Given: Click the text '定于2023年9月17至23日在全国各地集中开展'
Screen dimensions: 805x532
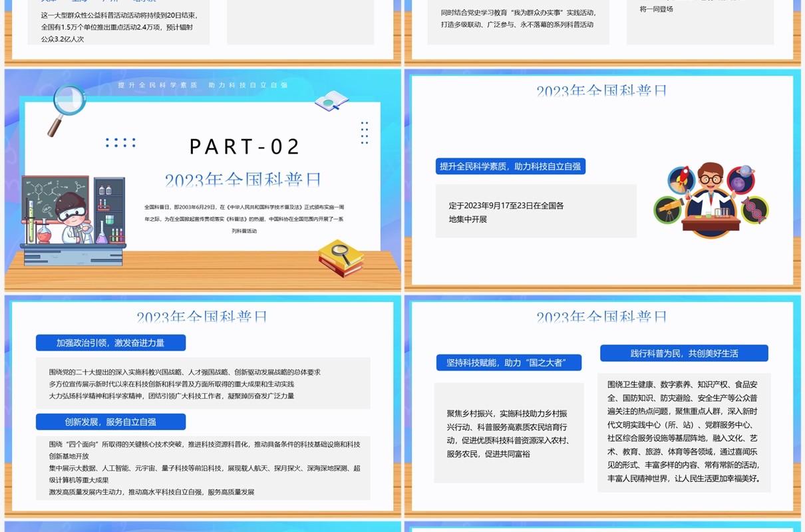Looking at the screenshot, I should click(x=506, y=212).
